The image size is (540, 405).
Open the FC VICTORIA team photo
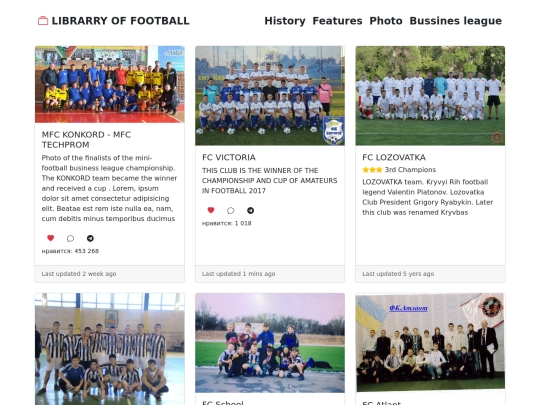click(270, 96)
